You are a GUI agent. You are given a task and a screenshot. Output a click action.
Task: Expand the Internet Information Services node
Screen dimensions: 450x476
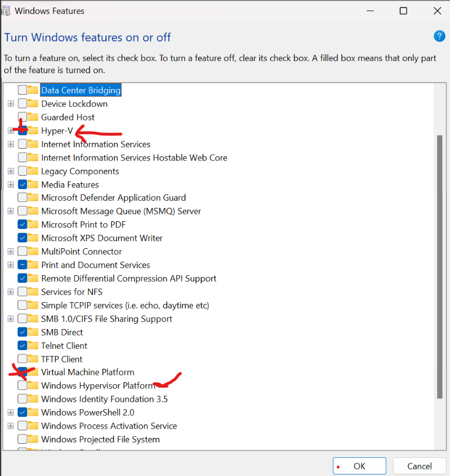pos(11,144)
